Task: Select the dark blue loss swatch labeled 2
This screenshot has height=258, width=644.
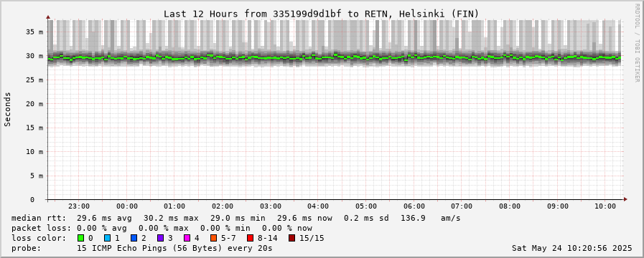Action: tap(134, 238)
